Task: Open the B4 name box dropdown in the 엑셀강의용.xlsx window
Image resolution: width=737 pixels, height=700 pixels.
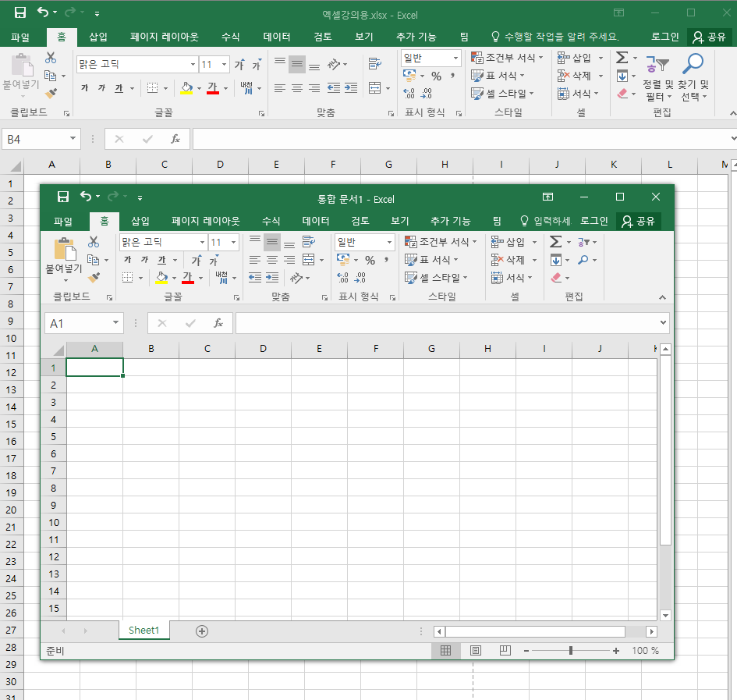Action: pyautogui.click(x=73, y=138)
